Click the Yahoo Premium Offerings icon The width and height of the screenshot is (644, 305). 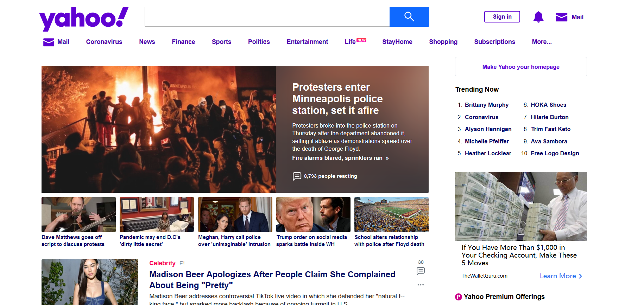(x=458, y=297)
